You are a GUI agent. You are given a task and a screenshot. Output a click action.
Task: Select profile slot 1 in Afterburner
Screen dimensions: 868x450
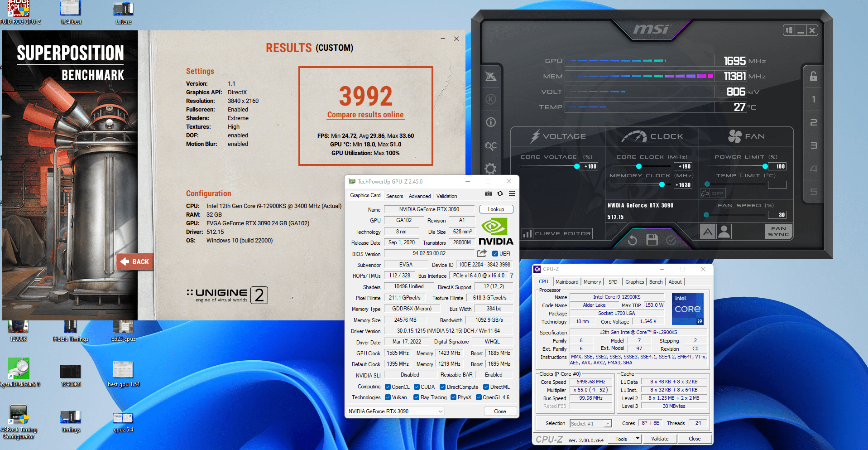[x=814, y=99]
